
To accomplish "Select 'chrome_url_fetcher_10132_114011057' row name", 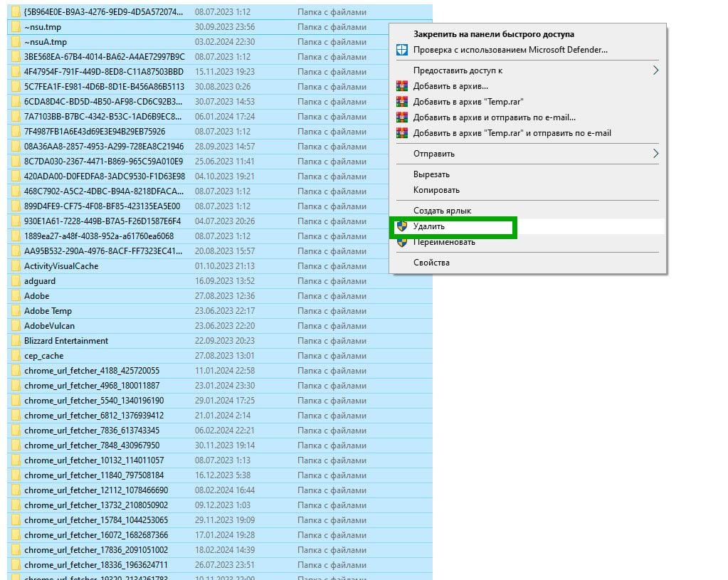I will click(94, 460).
